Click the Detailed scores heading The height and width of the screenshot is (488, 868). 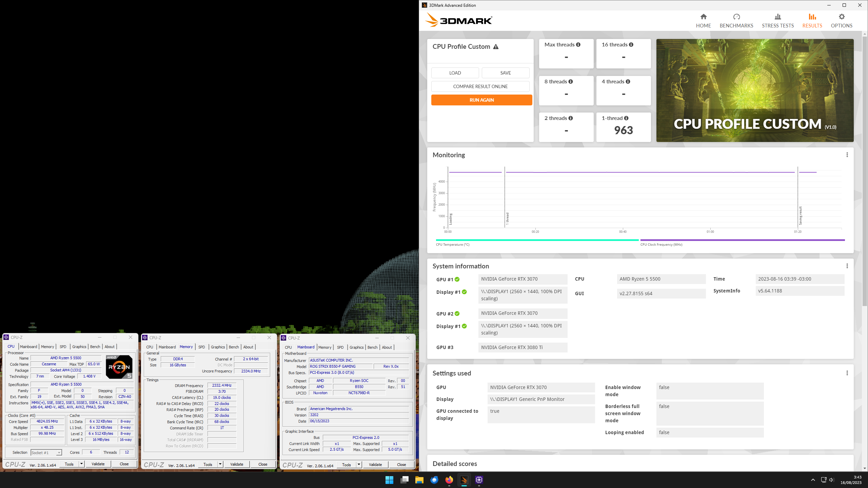[455, 464]
